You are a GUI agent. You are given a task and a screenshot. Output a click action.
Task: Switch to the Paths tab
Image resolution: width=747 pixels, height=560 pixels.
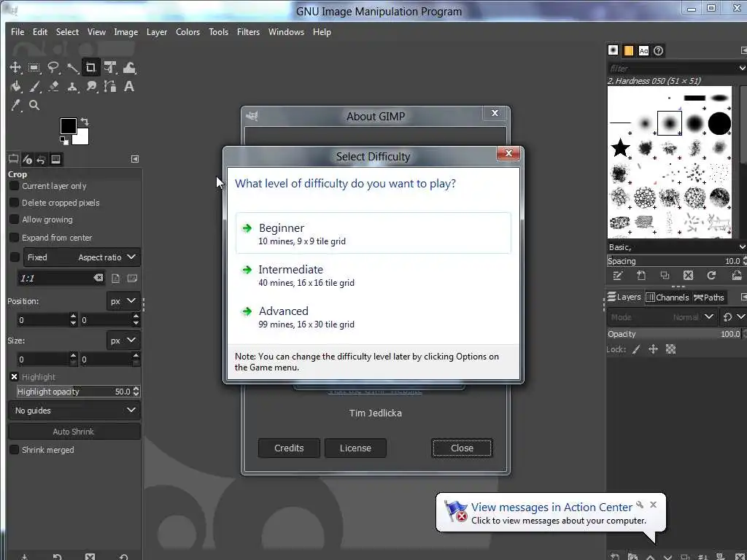(708, 297)
